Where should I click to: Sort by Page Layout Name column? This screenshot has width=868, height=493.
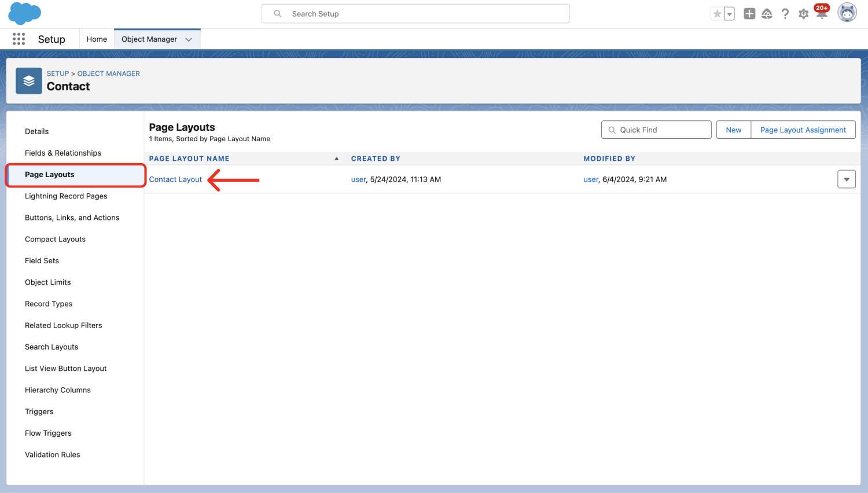coord(189,159)
